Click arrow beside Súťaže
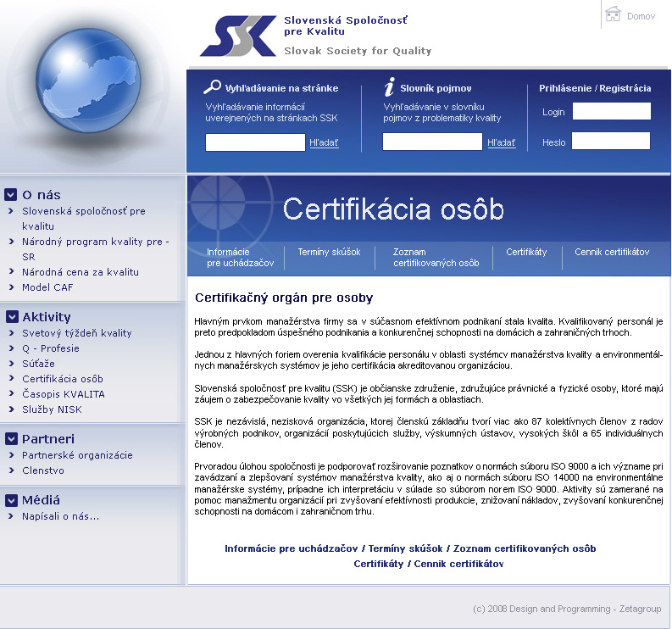The height and width of the screenshot is (629, 672). tap(12, 363)
